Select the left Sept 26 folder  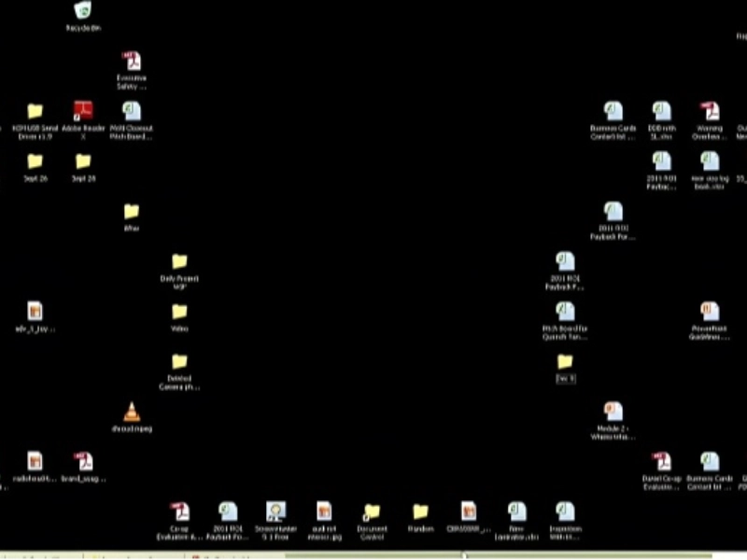[35, 161]
